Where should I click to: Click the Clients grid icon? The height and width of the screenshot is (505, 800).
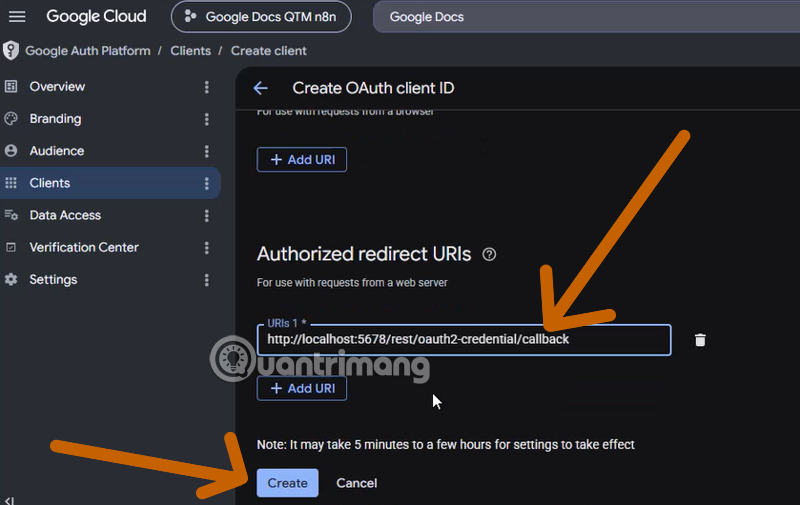11,183
